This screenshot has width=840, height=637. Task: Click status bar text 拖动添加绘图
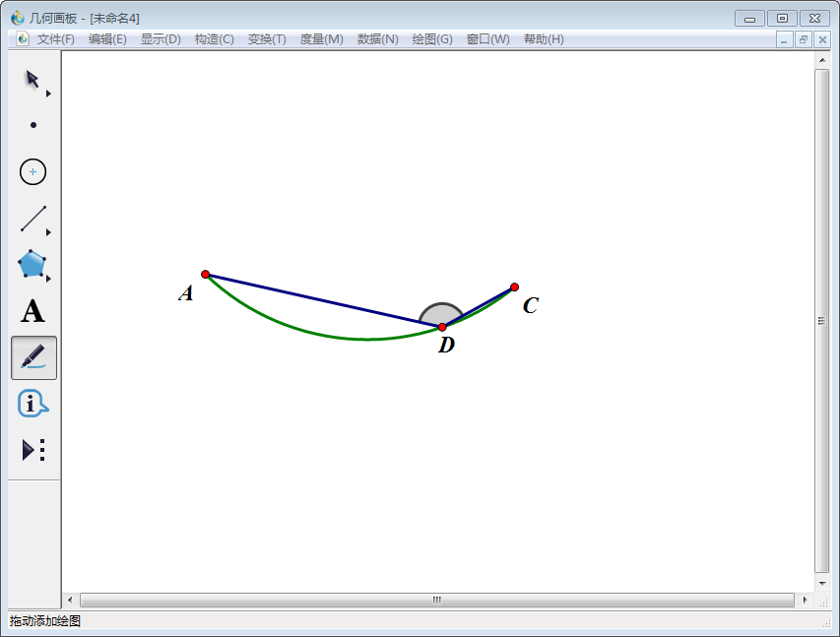click(x=45, y=621)
